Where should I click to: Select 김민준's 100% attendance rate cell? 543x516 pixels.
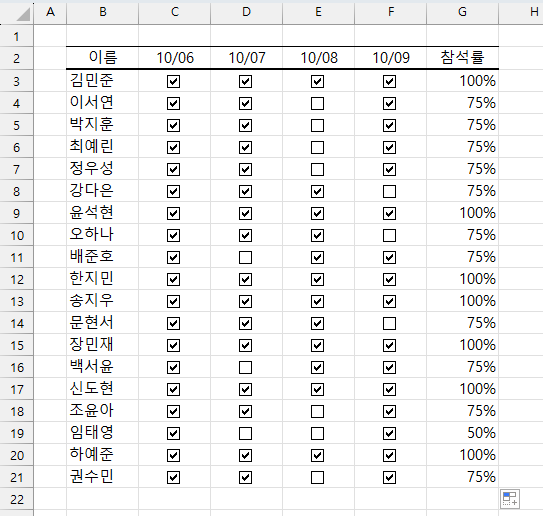(463, 81)
